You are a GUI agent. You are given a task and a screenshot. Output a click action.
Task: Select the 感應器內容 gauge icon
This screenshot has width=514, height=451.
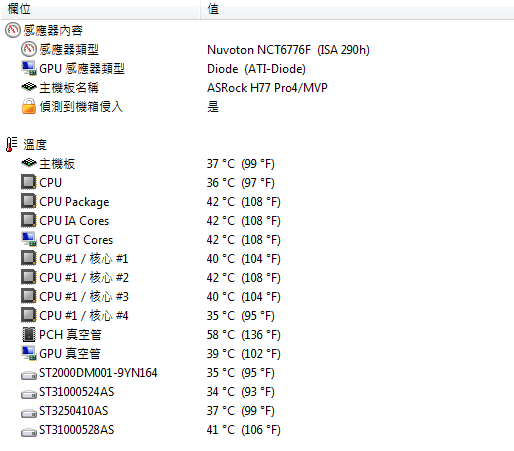13,30
